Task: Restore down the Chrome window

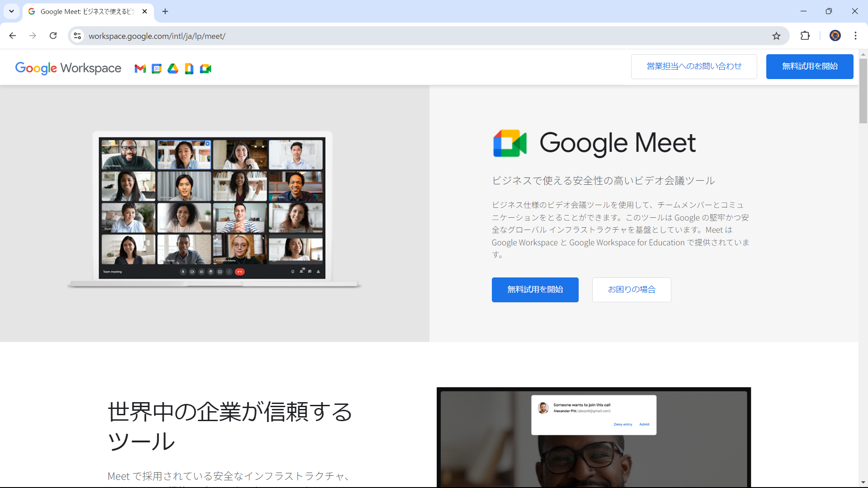Action: (x=829, y=11)
